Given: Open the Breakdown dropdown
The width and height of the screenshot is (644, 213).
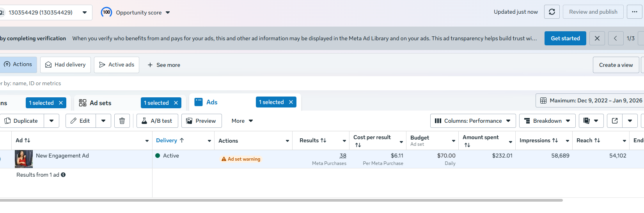Looking at the screenshot, I should 547,121.
